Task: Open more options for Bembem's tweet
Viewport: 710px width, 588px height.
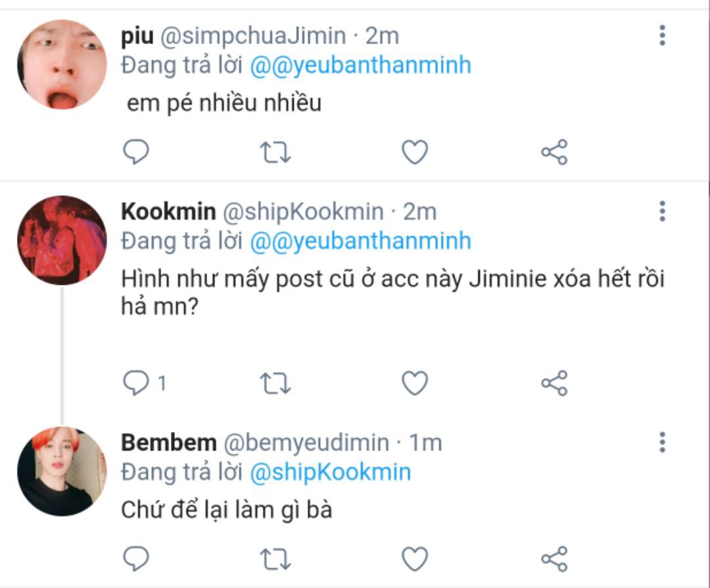Action: 662,442
